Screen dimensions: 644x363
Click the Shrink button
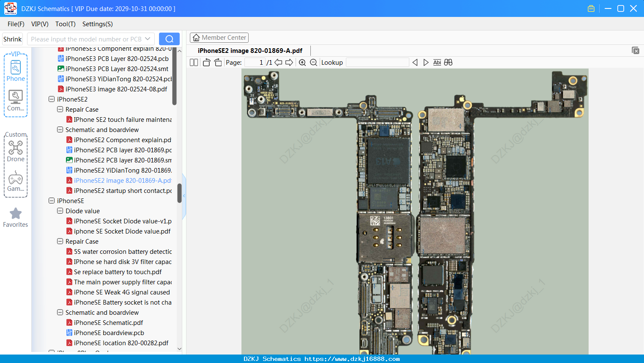tap(12, 39)
